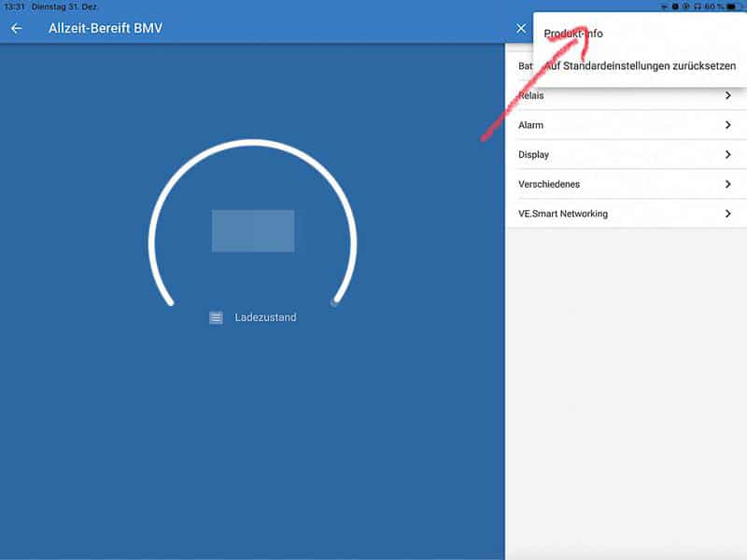Open the Relais settings row
Viewport: 747px width, 560px height.
(x=607, y=95)
